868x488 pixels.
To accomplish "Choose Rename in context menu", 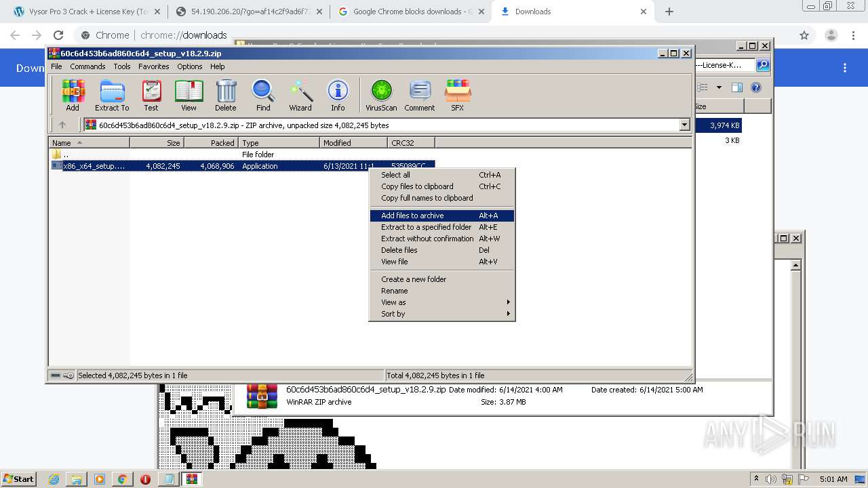I will click(x=442, y=291).
